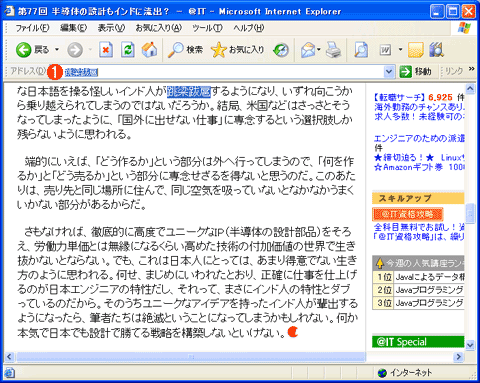Open the rank 1 Javaによるデータ course link
The height and width of the screenshot is (383, 480).
point(429,277)
